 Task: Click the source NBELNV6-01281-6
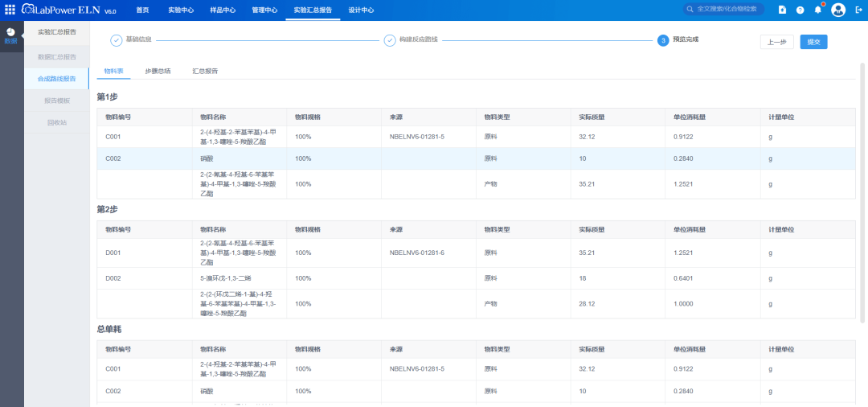click(417, 253)
